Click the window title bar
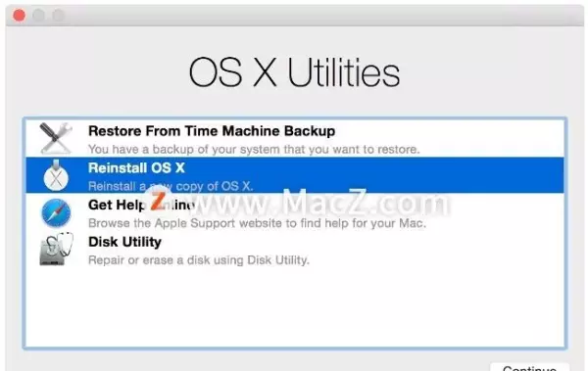Image resolution: width=588 pixels, height=371 pixels. click(x=294, y=16)
